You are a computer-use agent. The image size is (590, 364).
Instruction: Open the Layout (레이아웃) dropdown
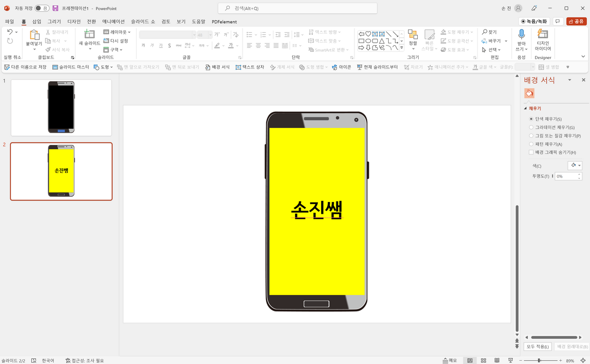pos(117,32)
